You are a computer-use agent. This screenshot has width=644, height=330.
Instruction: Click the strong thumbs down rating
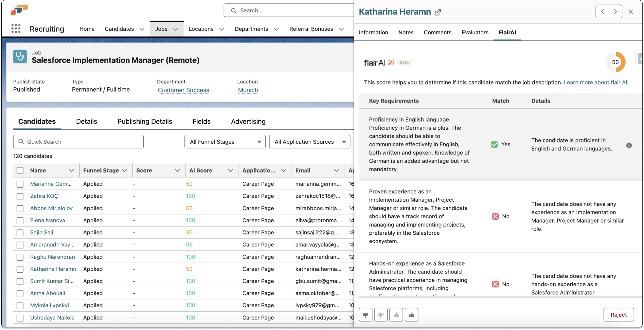click(366, 315)
